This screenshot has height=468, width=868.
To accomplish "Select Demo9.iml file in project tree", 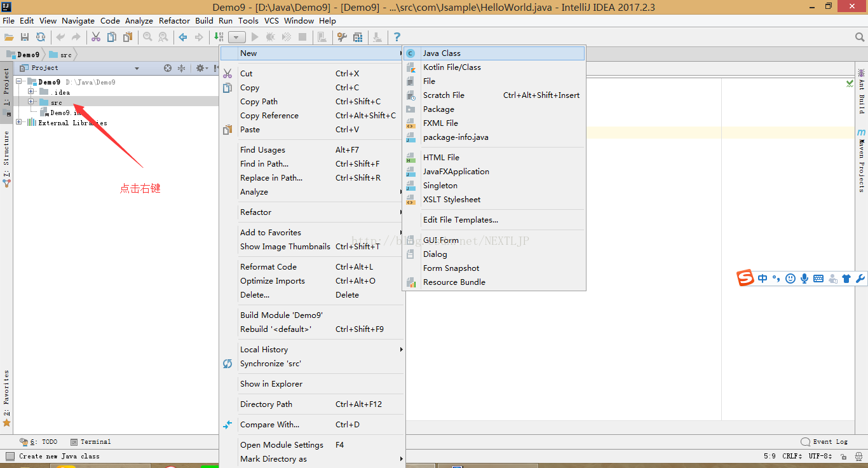I will pyautogui.click(x=62, y=113).
